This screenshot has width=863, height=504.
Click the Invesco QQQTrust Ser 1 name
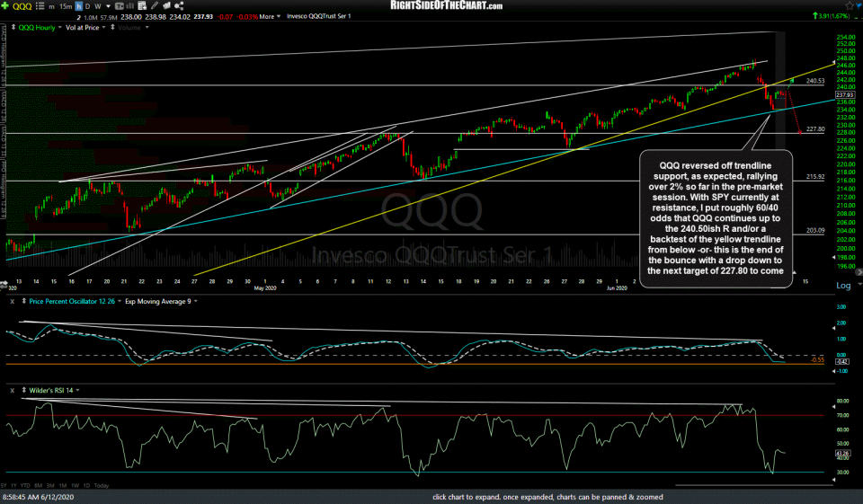coord(318,16)
